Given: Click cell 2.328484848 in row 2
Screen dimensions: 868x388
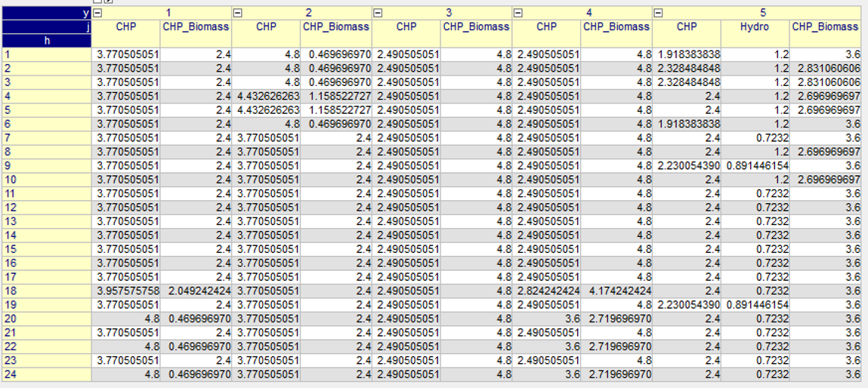Looking at the screenshot, I should [687, 68].
